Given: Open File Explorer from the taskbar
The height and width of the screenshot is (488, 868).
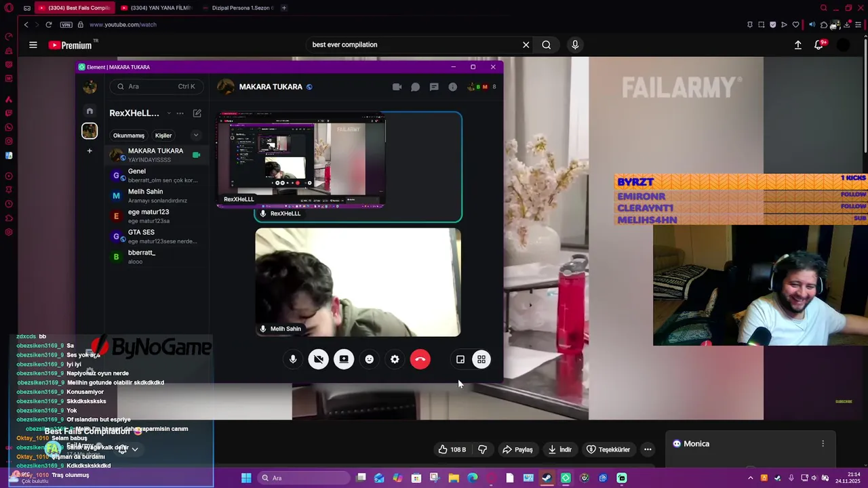Looking at the screenshot, I should point(454,478).
